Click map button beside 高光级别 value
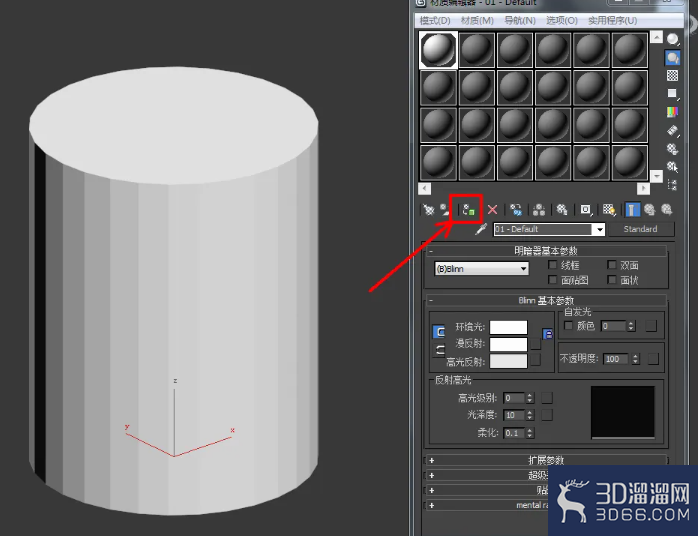The width and height of the screenshot is (698, 536). click(x=547, y=398)
